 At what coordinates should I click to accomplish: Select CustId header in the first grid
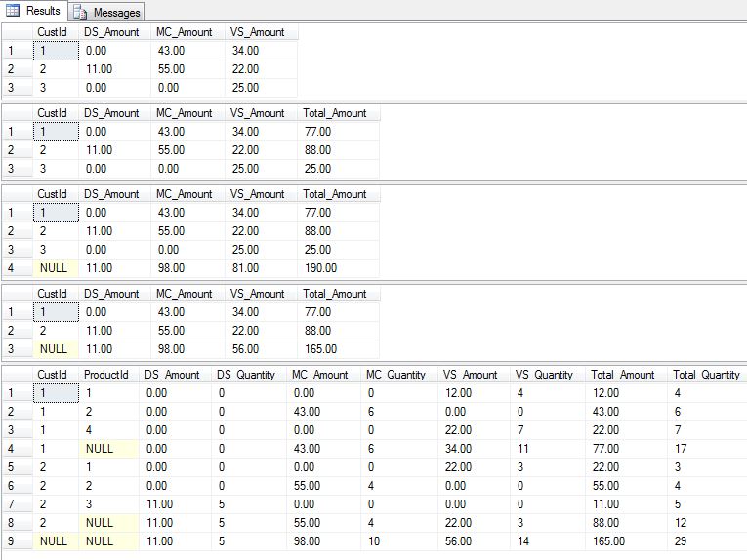coord(56,32)
